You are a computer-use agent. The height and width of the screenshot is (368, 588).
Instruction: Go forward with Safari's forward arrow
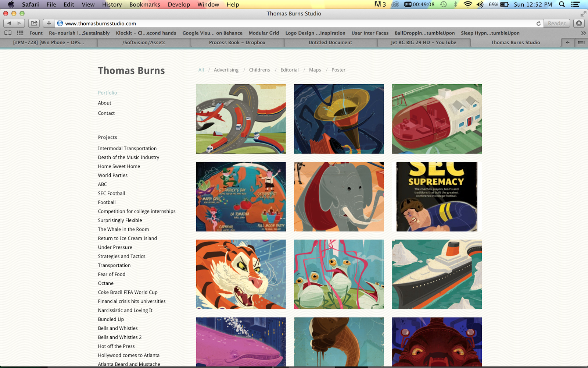click(19, 23)
